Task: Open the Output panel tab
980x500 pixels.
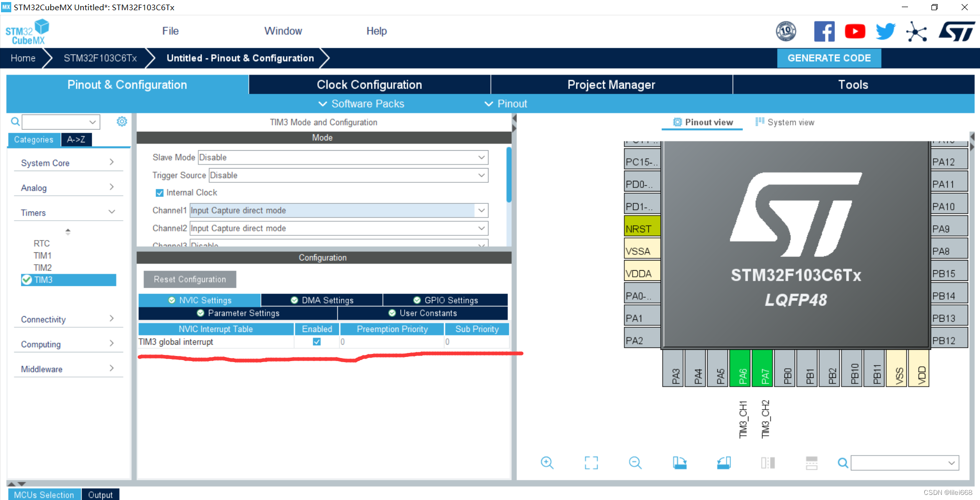Action: coord(100,495)
